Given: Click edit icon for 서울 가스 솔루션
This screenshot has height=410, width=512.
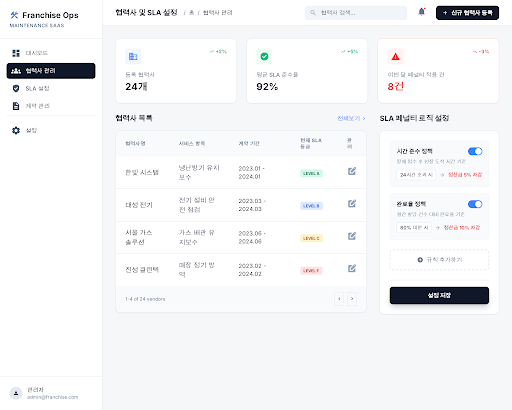Looking at the screenshot, I should 352,236.
